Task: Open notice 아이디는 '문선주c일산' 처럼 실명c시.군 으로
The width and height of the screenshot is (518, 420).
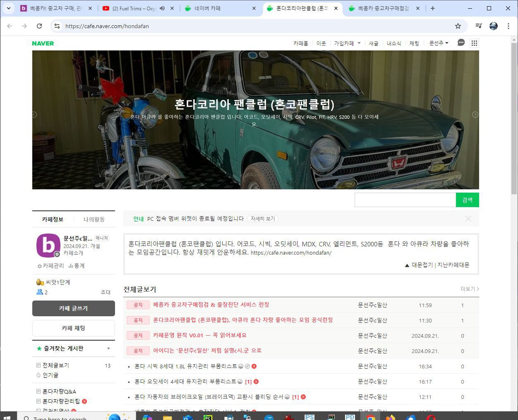Action: (207, 351)
